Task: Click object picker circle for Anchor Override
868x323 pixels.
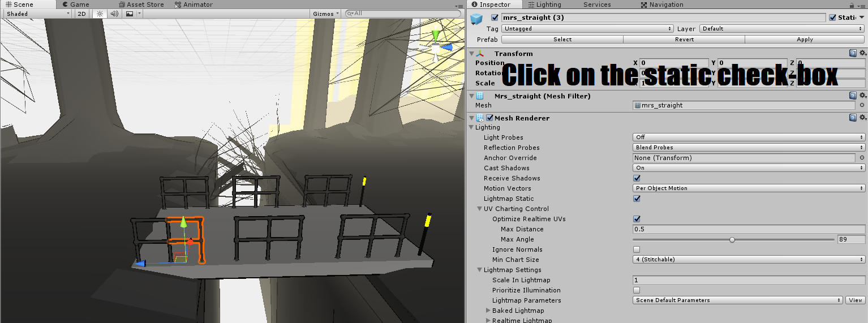Action: [862, 158]
